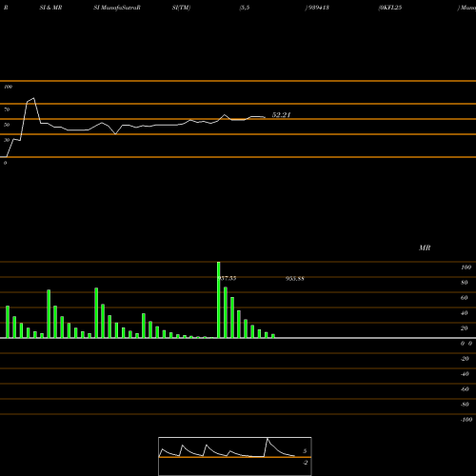The image size is (476, 476).
Task: Click the 'SI & MR' header label
Action: pyautogui.click(x=50, y=8)
